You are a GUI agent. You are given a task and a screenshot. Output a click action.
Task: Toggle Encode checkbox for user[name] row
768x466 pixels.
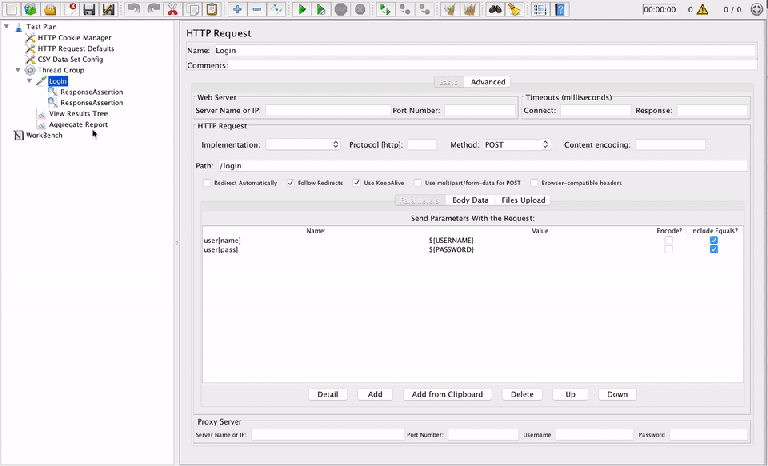669,240
